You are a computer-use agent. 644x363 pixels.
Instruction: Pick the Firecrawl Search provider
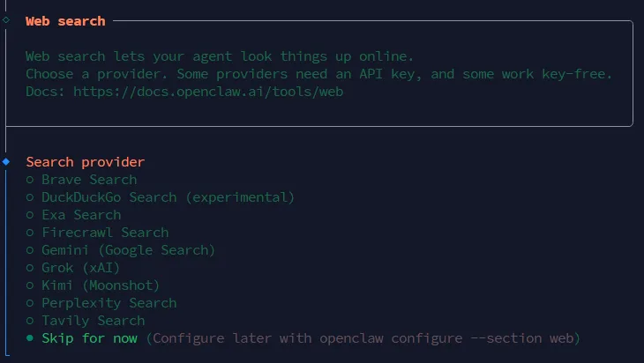click(104, 233)
